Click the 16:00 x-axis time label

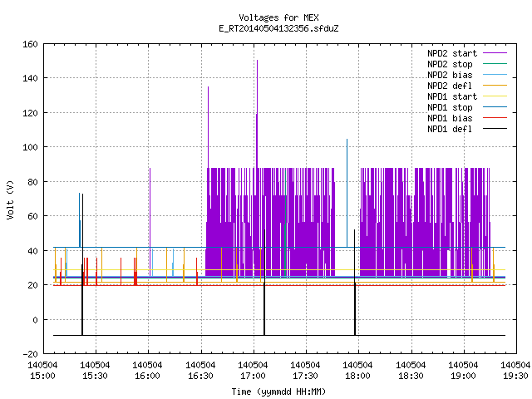[x=148, y=376]
